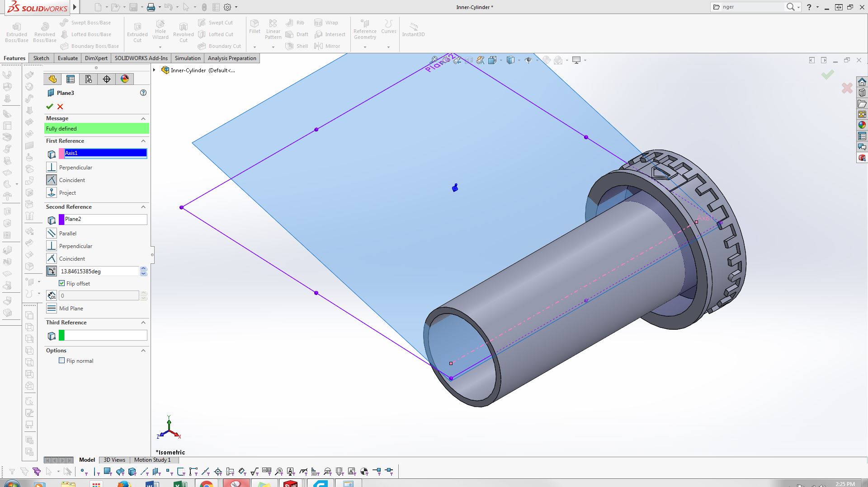Open the Analysis Preparation tab
This screenshot has height=487, width=868.
(x=232, y=58)
